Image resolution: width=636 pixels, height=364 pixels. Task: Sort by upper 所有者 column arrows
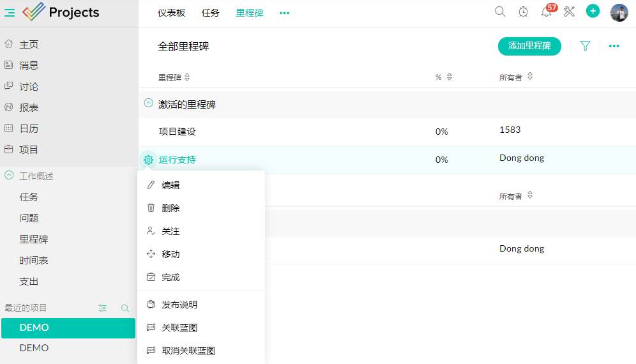[530, 76]
